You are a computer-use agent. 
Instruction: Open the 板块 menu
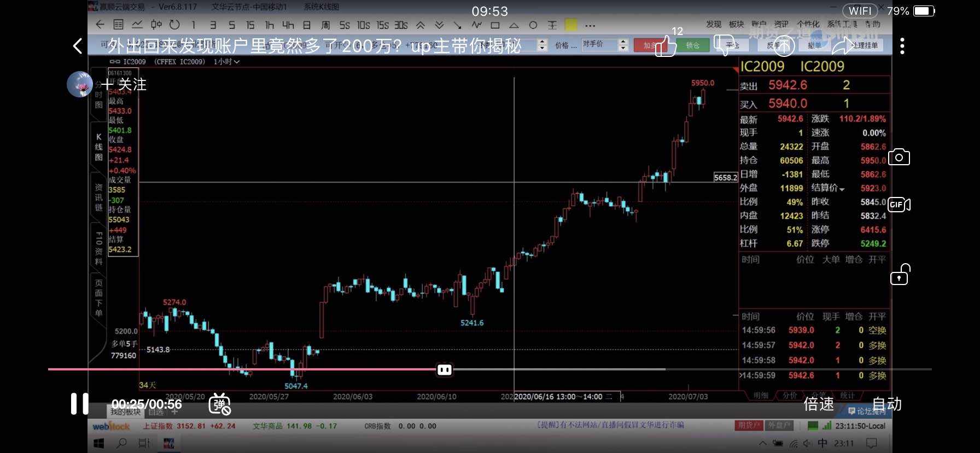pos(736,25)
